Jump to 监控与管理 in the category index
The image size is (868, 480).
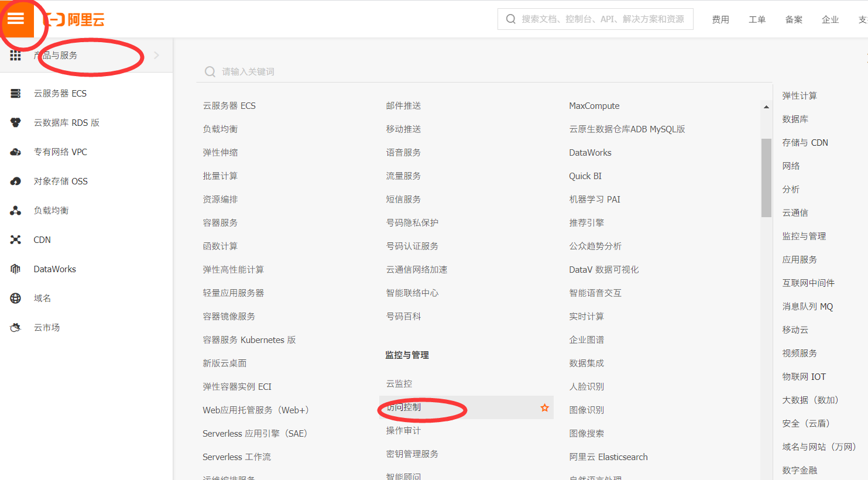tap(804, 236)
